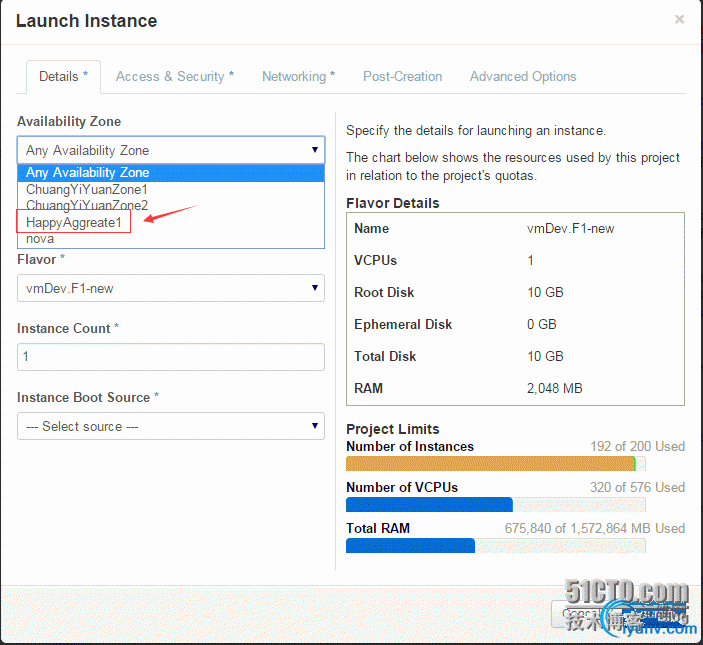703x645 pixels.
Task: Click the Number of Instances usage bar
Action: coord(495,464)
